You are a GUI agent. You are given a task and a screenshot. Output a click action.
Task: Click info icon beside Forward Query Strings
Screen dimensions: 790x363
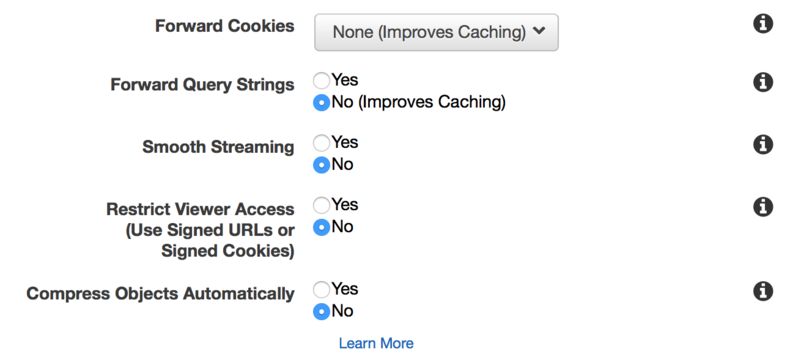click(x=763, y=82)
